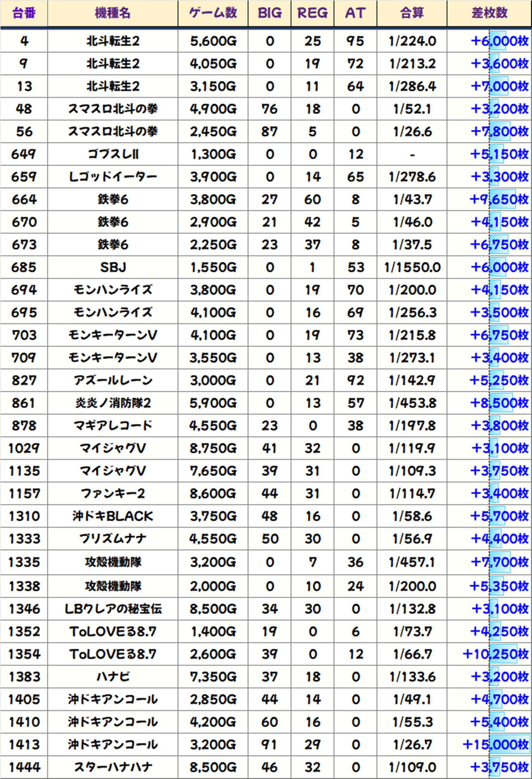Screen dimensions: 532x779
Task: Select the スターハナハナ machine name
Action: click(x=113, y=767)
